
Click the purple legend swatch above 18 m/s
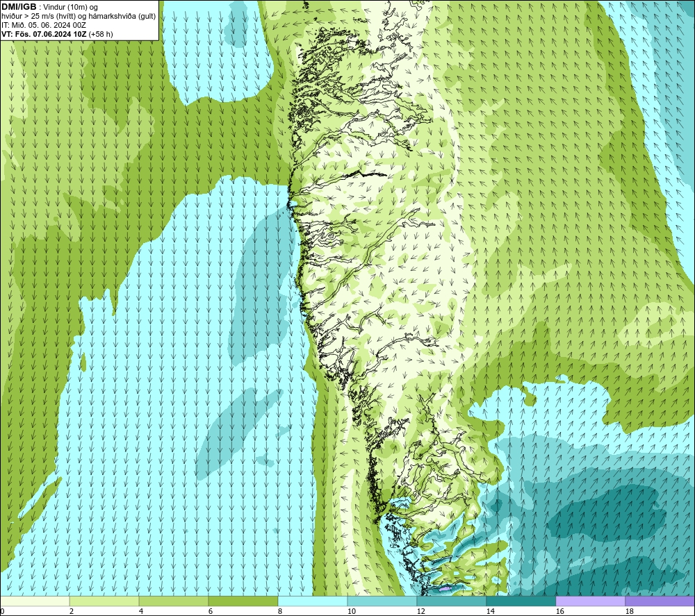pyautogui.click(x=660, y=601)
